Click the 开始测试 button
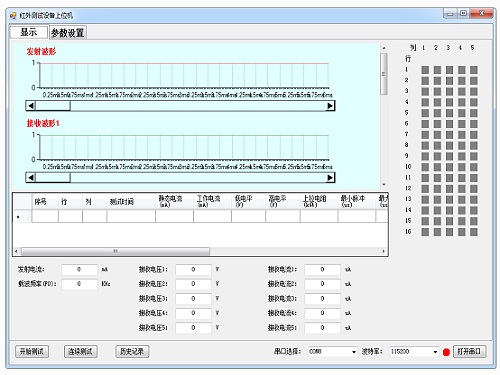Screen dimensions: 500x375 pyautogui.click(x=32, y=351)
